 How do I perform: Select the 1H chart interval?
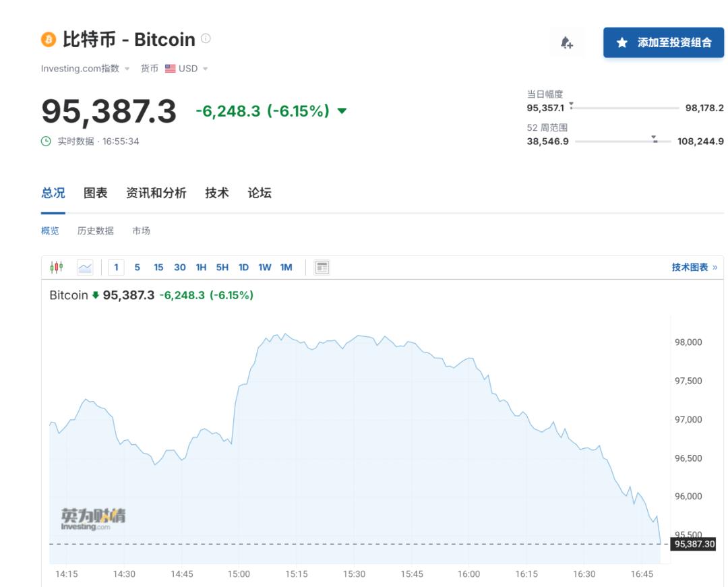201,268
